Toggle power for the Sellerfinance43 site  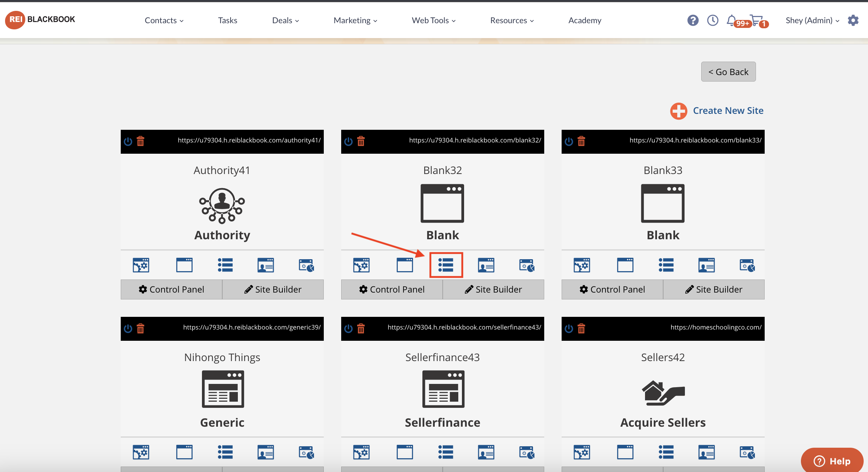pyautogui.click(x=348, y=328)
